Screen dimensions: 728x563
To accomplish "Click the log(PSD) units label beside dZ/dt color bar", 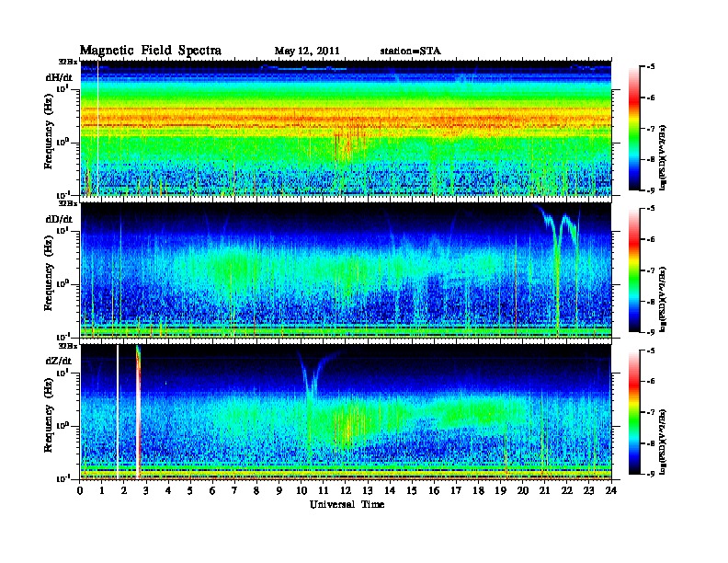I will tap(663, 442).
